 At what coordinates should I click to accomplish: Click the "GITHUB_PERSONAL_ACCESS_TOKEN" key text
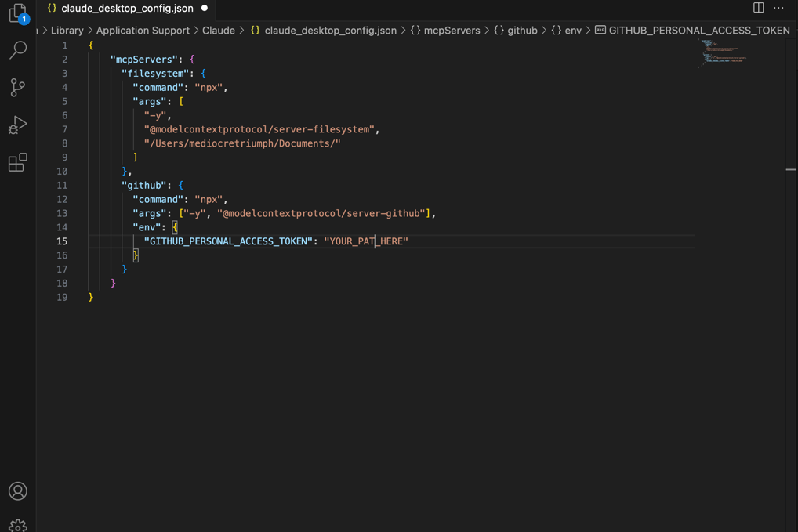(228, 241)
